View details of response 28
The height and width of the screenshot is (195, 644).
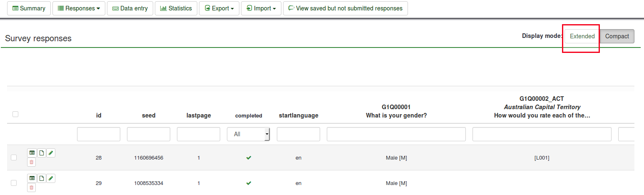[x=32, y=153]
